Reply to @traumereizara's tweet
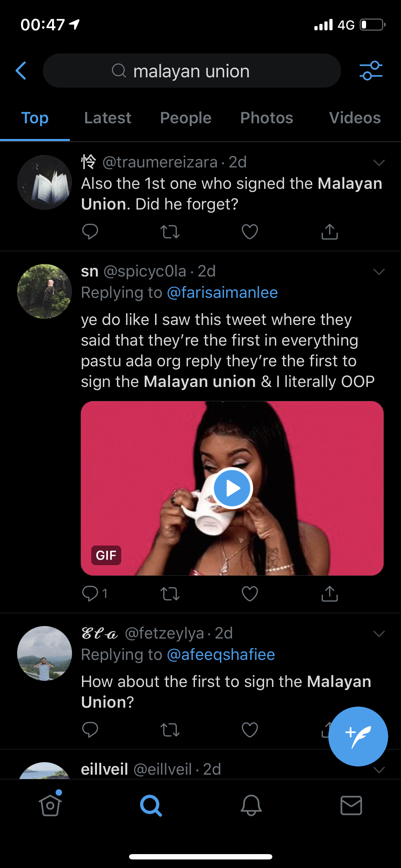This screenshot has height=868, width=401. 90,232
